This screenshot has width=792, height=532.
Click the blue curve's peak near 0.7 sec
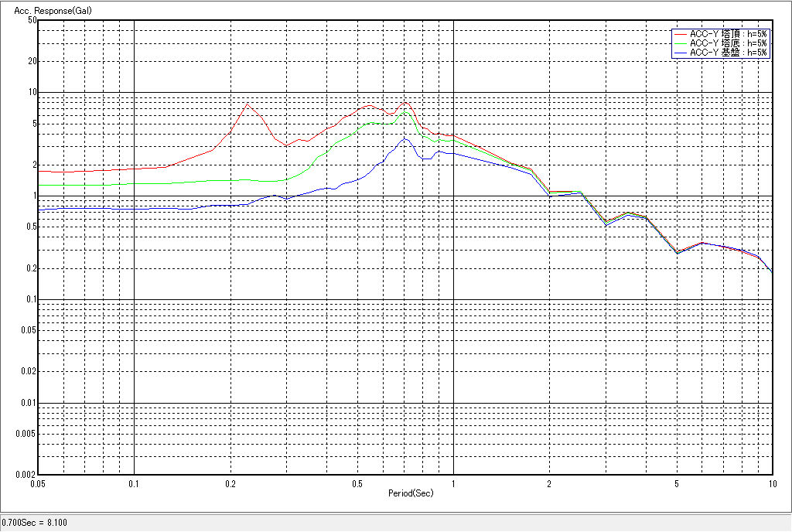click(x=405, y=139)
